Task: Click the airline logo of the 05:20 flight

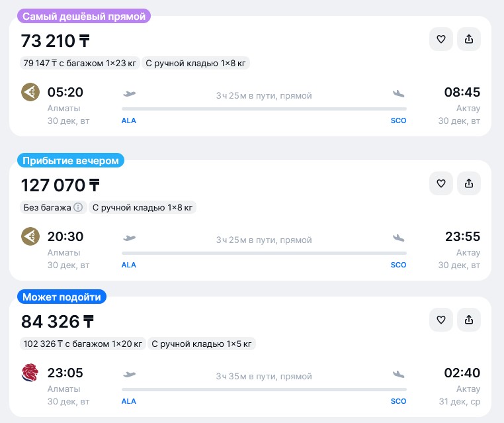Action: [x=30, y=92]
